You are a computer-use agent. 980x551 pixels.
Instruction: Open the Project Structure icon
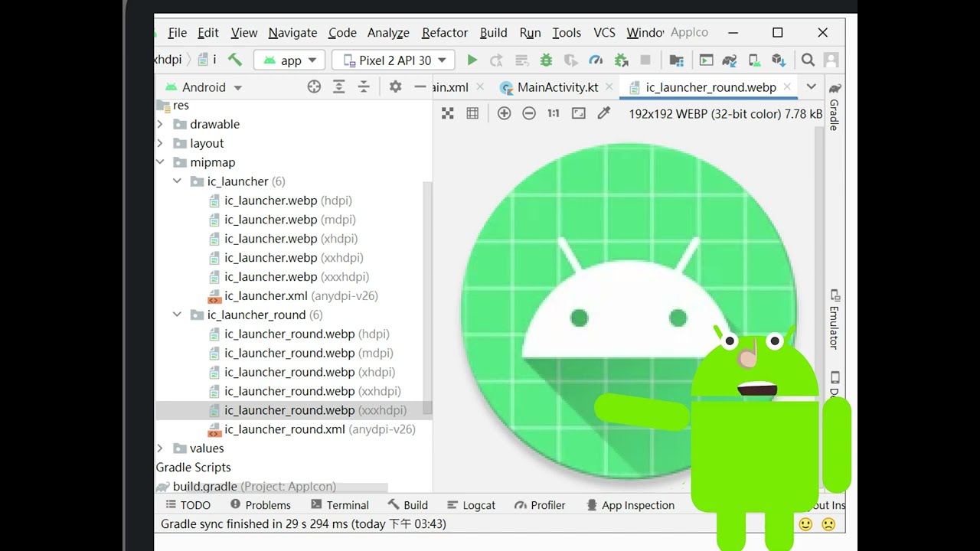click(676, 60)
